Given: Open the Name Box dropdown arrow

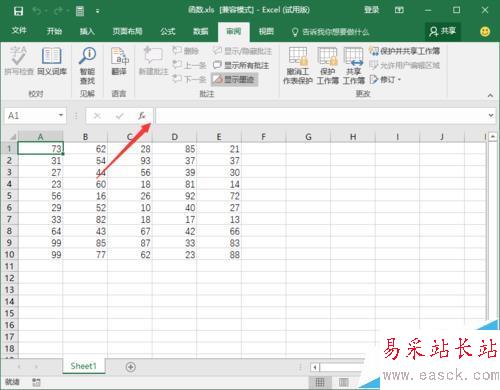Looking at the screenshot, I should 61,115.
